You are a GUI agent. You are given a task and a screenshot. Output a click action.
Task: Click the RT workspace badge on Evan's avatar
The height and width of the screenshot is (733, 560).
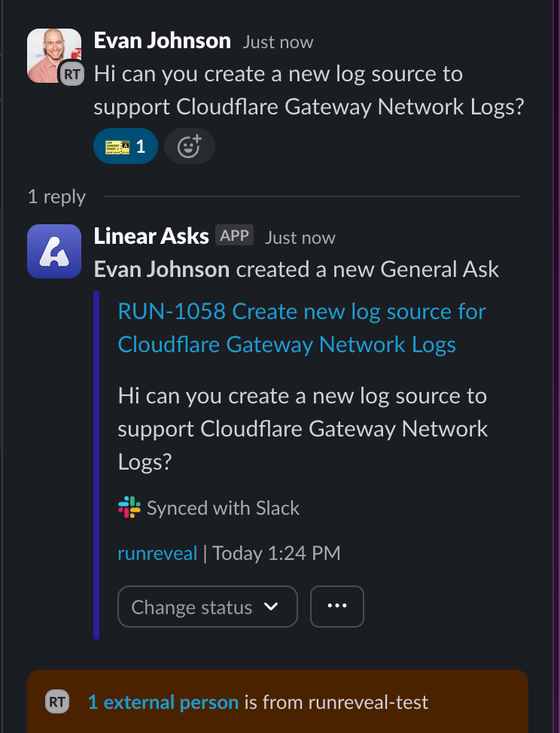[72, 74]
